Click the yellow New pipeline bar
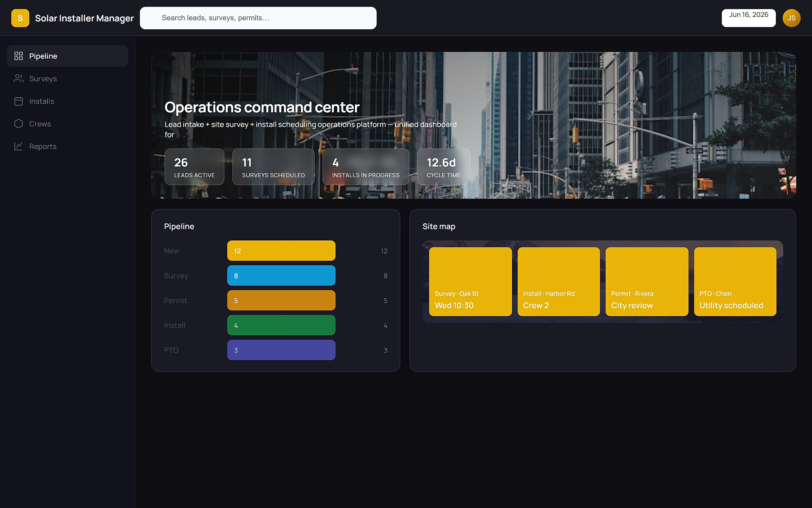This screenshot has width=812, height=508. point(281,251)
